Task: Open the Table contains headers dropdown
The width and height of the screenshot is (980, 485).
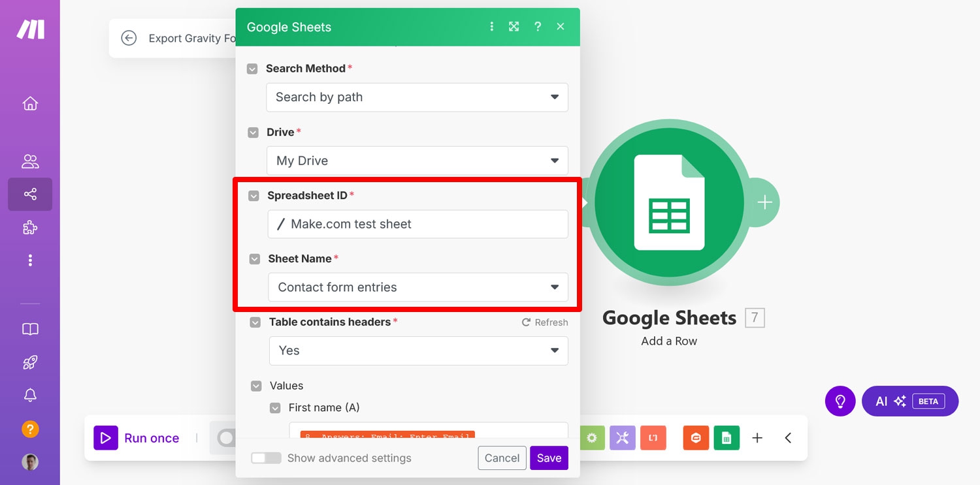Action: coord(419,351)
